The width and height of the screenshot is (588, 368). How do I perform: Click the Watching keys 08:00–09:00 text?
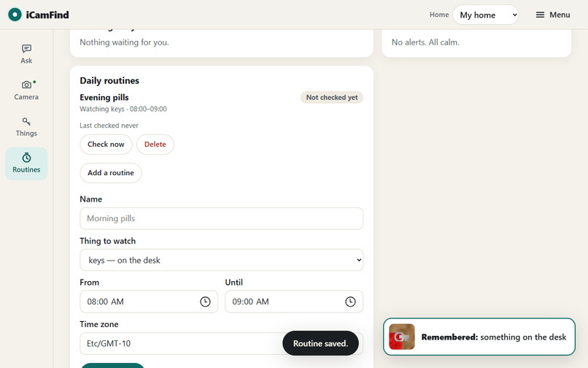click(123, 109)
